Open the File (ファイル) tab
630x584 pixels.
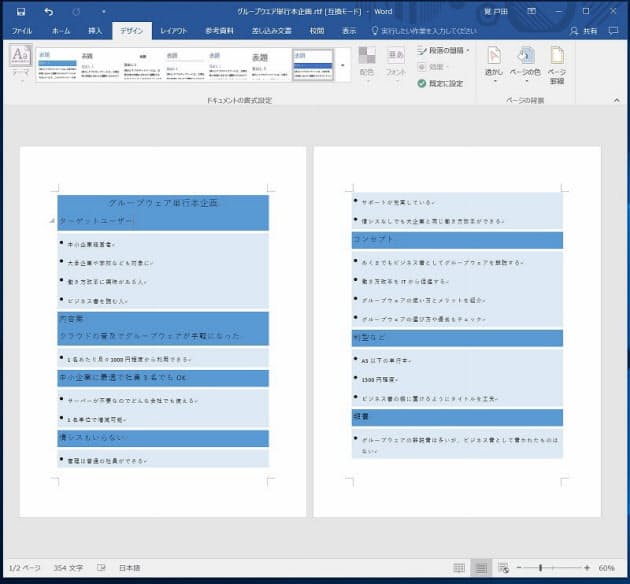click(21, 31)
